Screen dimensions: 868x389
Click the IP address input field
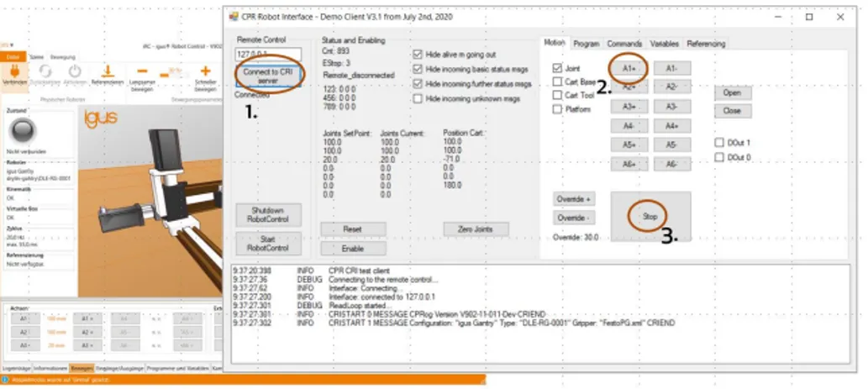pyautogui.click(x=269, y=55)
